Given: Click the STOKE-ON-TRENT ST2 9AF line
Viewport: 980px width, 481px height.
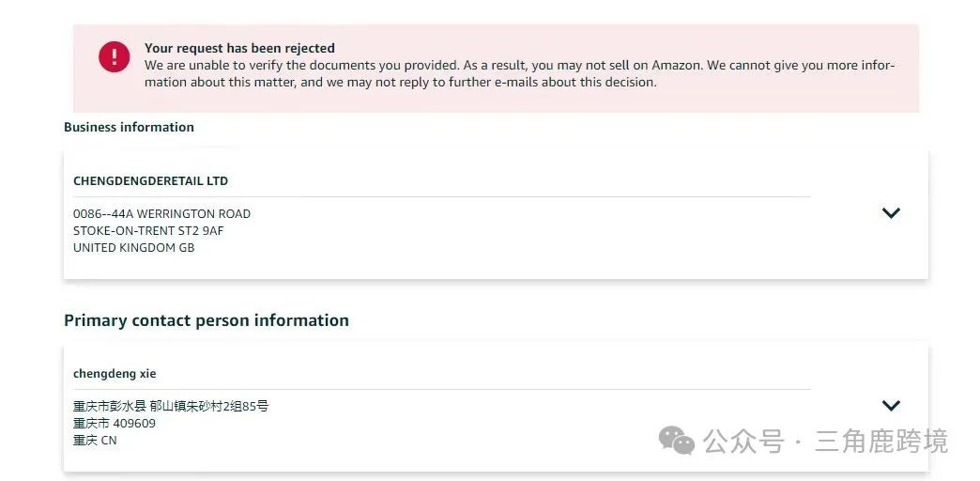Looking at the screenshot, I should point(148,231).
